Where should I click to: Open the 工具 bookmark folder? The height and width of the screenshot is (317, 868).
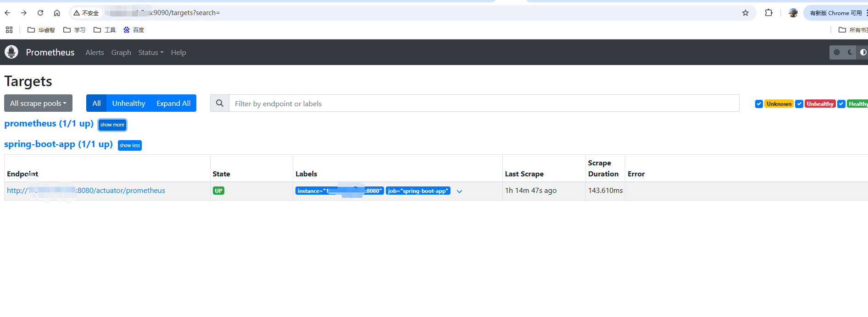click(105, 30)
